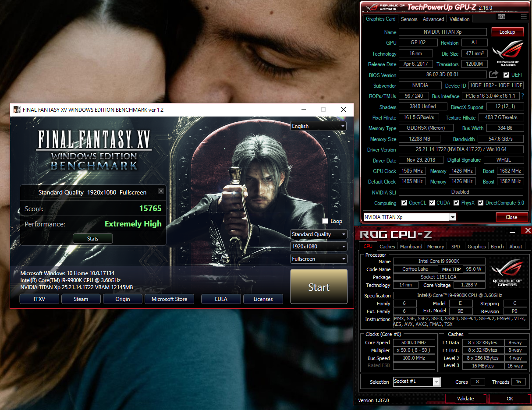Switch to the Validation tab in GPU-Z
The height and width of the screenshot is (410, 532).
point(460,19)
